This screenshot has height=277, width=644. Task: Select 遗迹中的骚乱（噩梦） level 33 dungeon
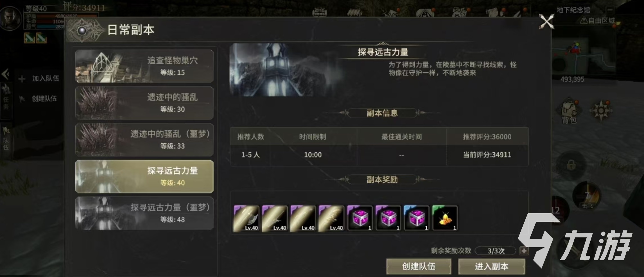click(144, 140)
